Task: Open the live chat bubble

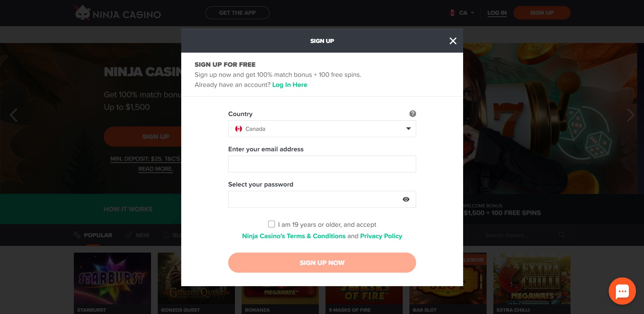Action: tap(622, 291)
